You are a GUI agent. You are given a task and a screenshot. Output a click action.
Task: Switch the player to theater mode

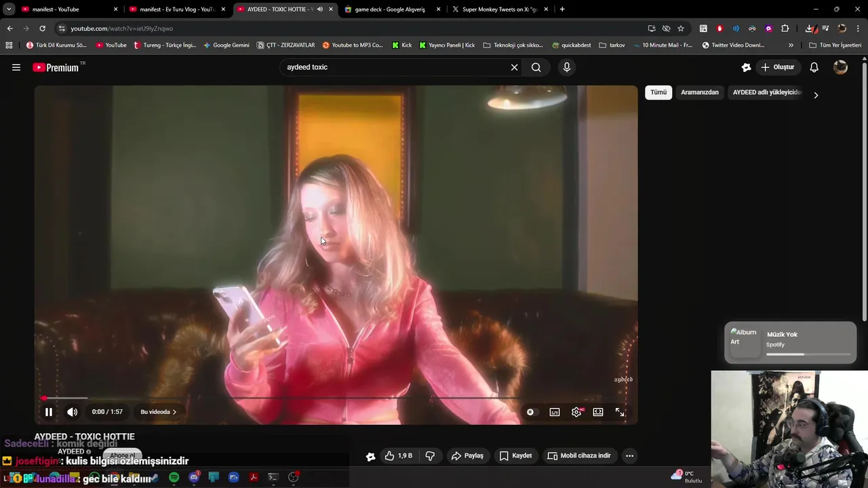[x=598, y=412]
